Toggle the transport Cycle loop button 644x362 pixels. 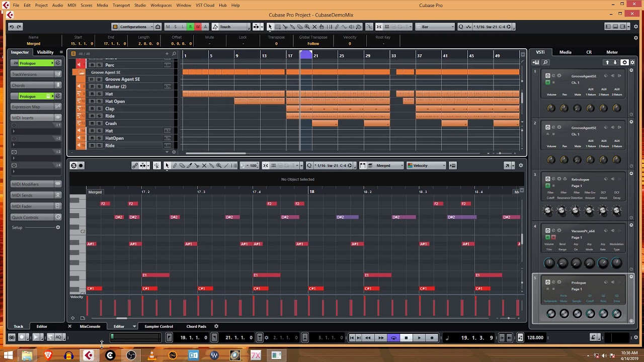[393, 338]
